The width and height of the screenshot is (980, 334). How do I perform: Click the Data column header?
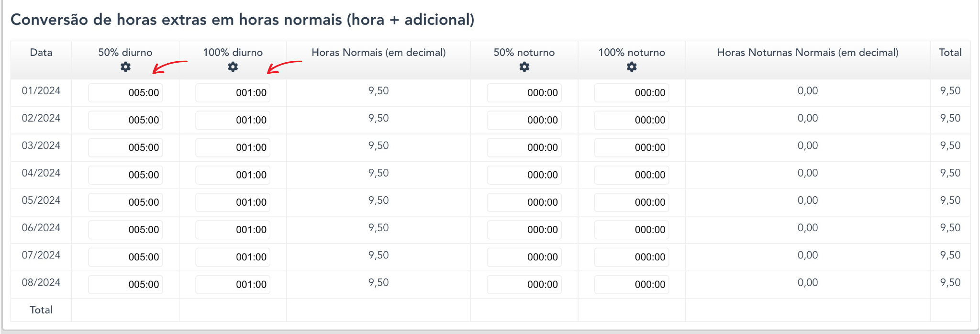click(x=41, y=53)
